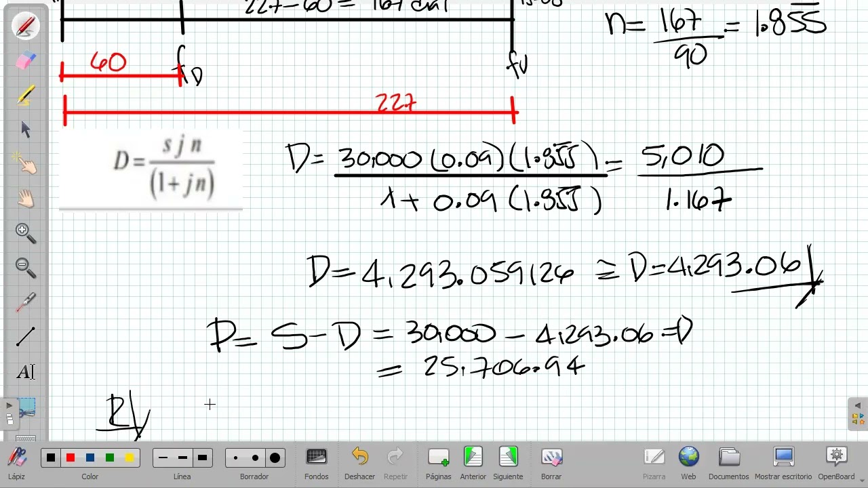Open the OpenBoard settings menu
Screen dimensions: 868x488
836,464
